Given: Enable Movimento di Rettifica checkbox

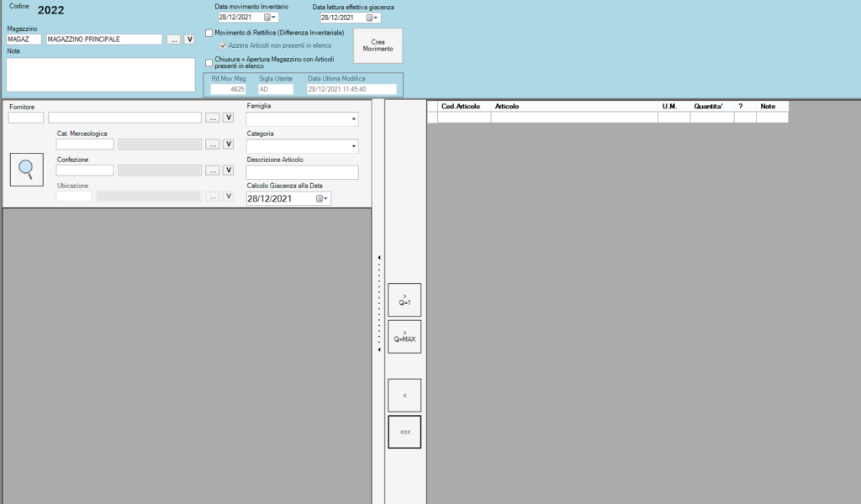Looking at the screenshot, I should click(x=209, y=33).
